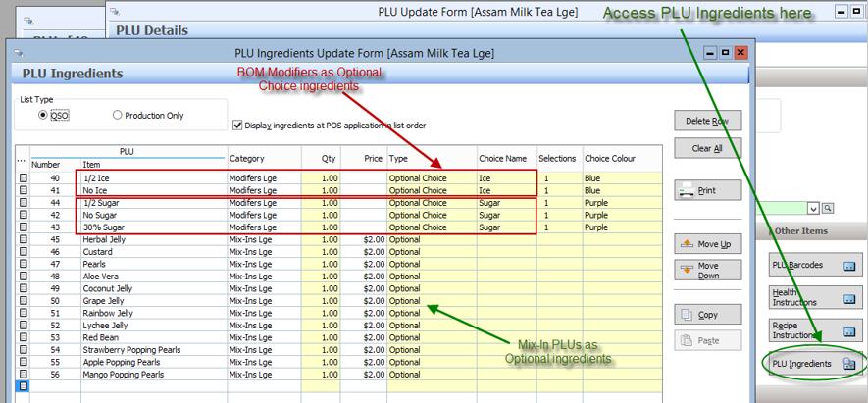
Task: Open the grid options ellipsis column header
Action: (x=23, y=159)
